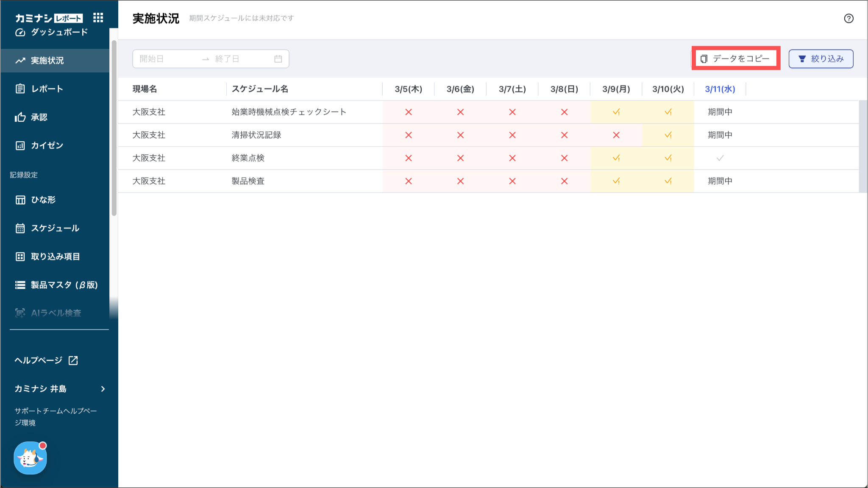The width and height of the screenshot is (868, 488).
Task: Open スケジュール in the sidebar
Action: point(55,229)
